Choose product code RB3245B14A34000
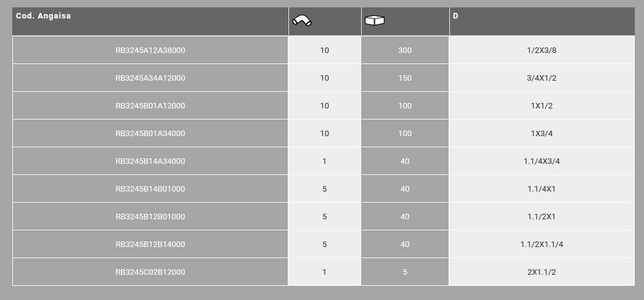 click(150, 161)
